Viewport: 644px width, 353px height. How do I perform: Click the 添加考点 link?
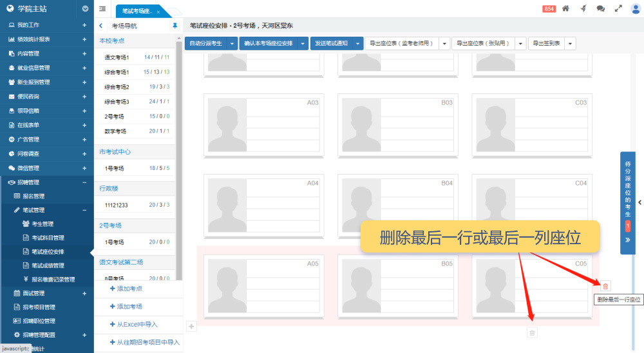click(129, 289)
